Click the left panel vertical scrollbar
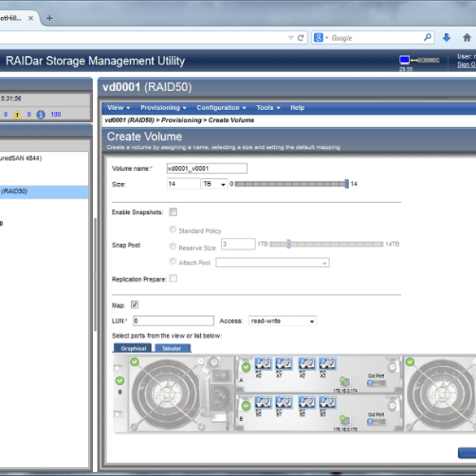The height and width of the screenshot is (476, 476). pyautogui.click(x=95, y=275)
